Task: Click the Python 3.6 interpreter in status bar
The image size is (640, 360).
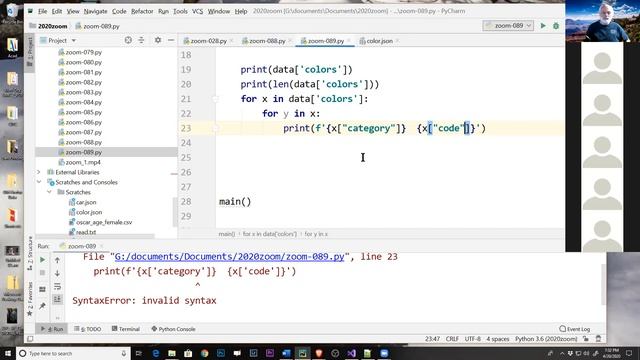Action: point(546,339)
